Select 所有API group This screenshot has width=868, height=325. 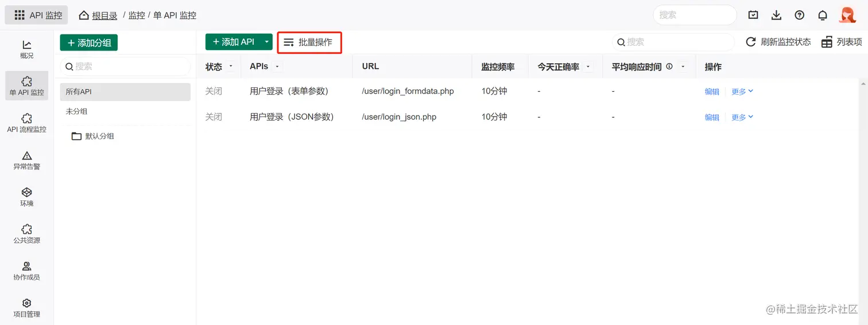(x=125, y=92)
